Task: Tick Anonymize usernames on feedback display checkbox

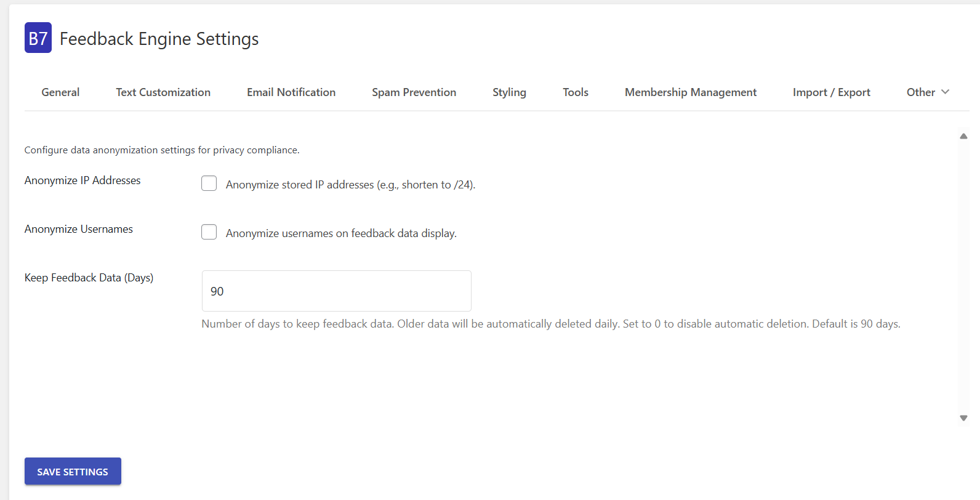Action: click(209, 232)
